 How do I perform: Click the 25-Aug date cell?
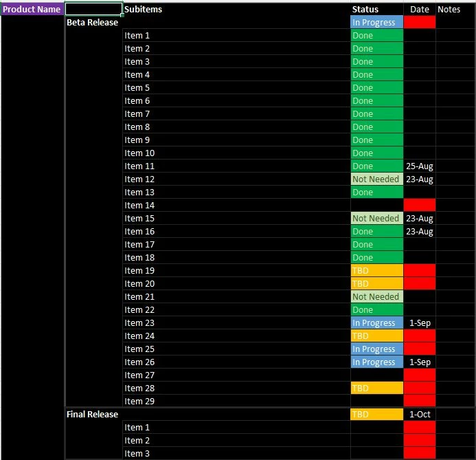tap(420, 166)
